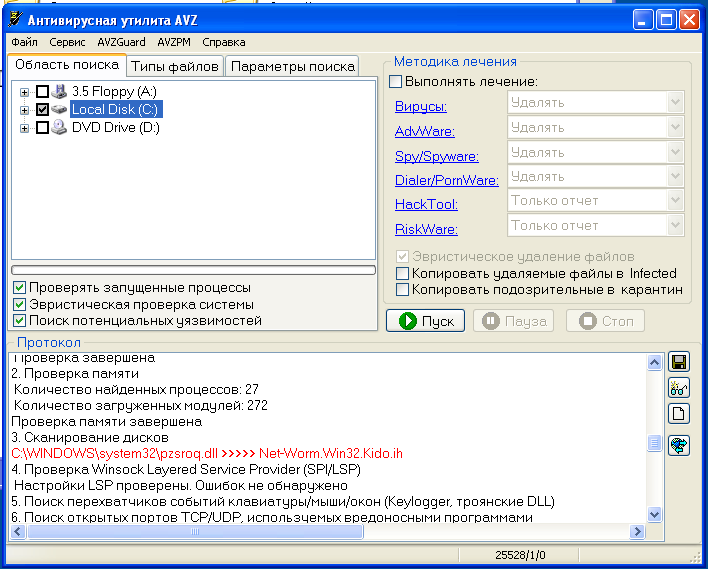708x569 pixels.
Task: Uncheck the Local Disk (C:) checkbox
Action: click(42, 109)
